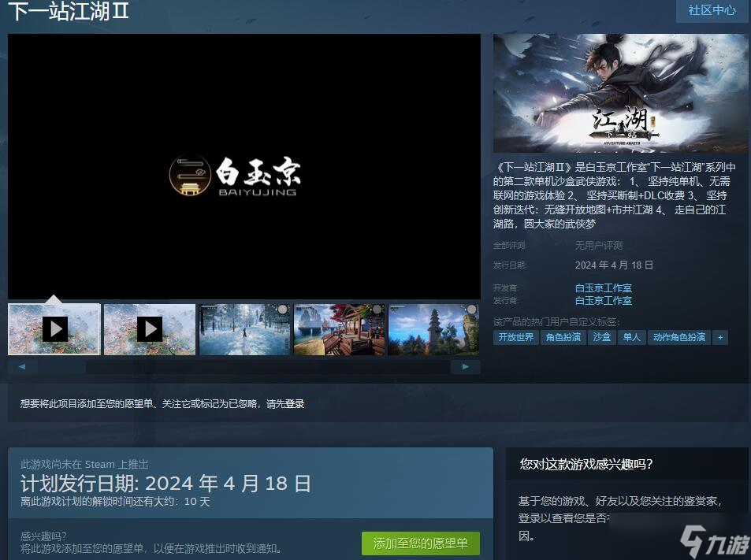Open the 开放世界 tag
This screenshot has height=560, width=751.
pyautogui.click(x=516, y=337)
